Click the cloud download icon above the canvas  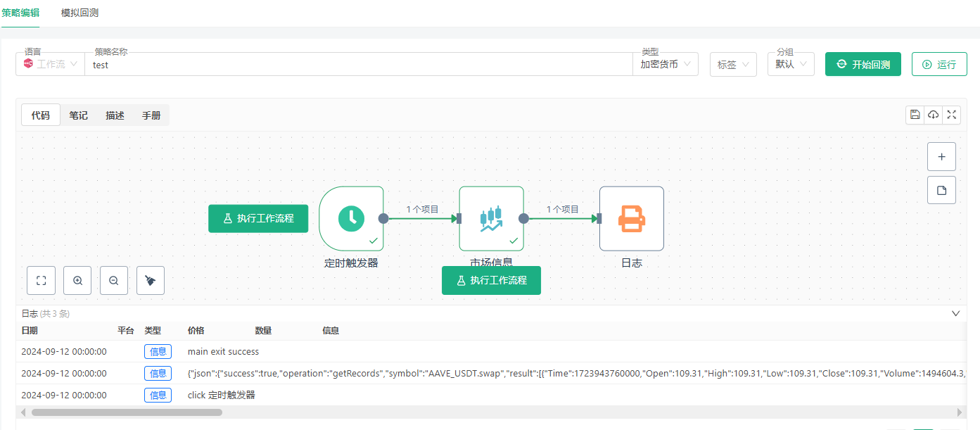pos(933,114)
